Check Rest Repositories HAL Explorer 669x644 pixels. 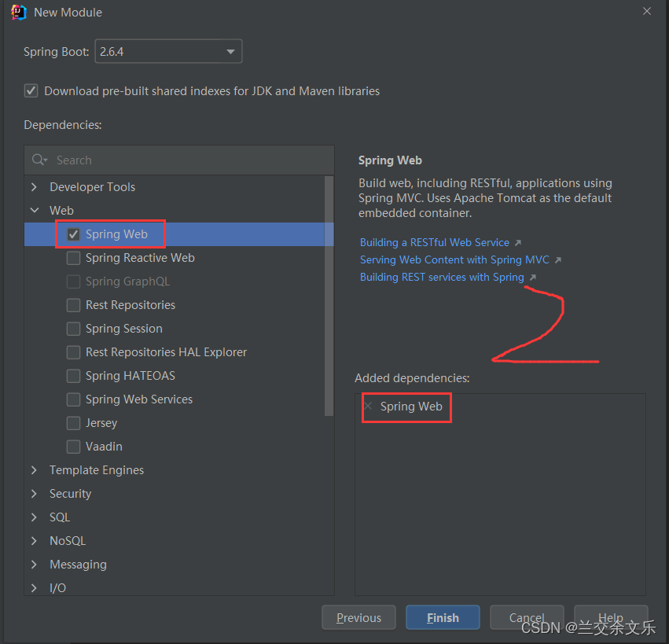[x=73, y=352]
